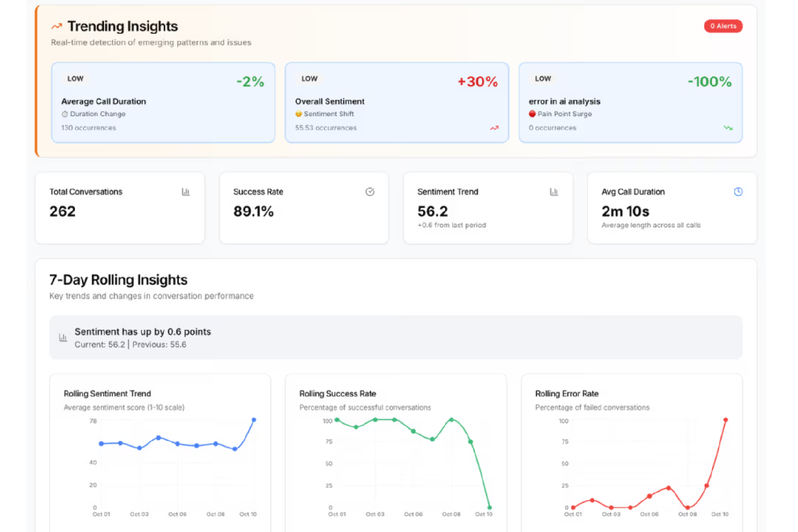
Task: Select the error in ai analysis card
Action: click(630, 102)
